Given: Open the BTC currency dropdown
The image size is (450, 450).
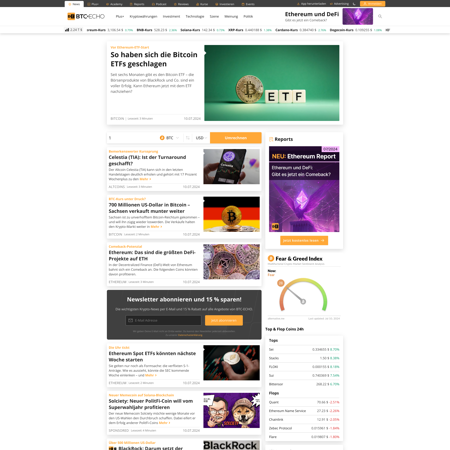Looking at the screenshot, I should (x=170, y=138).
